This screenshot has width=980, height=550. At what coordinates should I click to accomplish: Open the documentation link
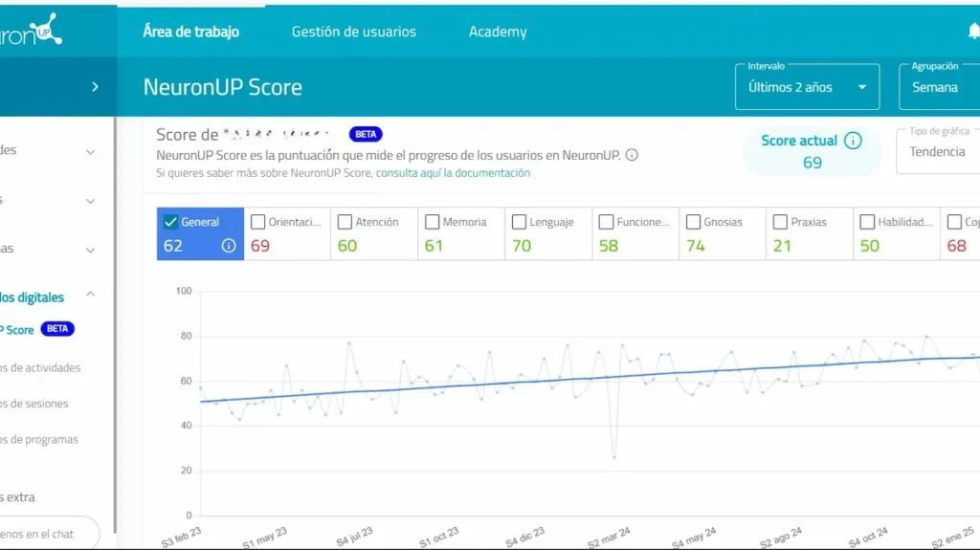click(453, 173)
